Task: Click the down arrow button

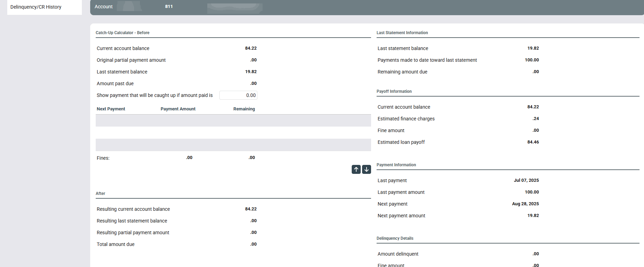Action: click(367, 169)
